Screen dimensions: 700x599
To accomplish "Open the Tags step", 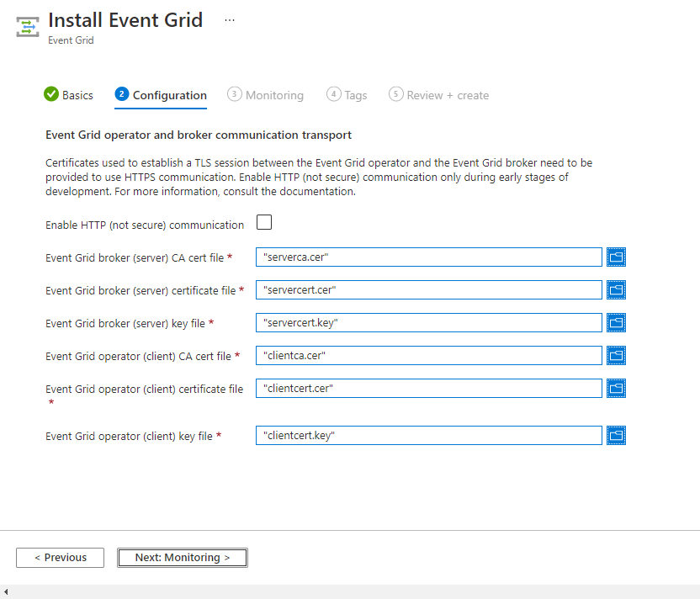I will (347, 95).
